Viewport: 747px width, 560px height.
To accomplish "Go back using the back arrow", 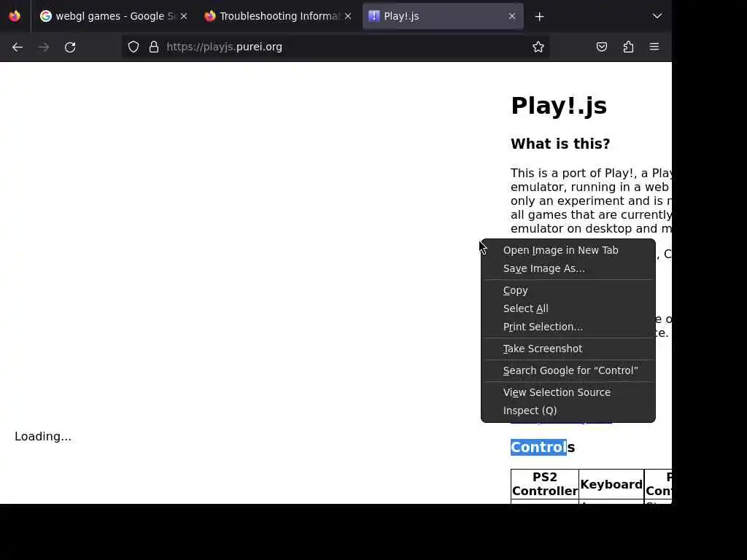I will pos(18,47).
